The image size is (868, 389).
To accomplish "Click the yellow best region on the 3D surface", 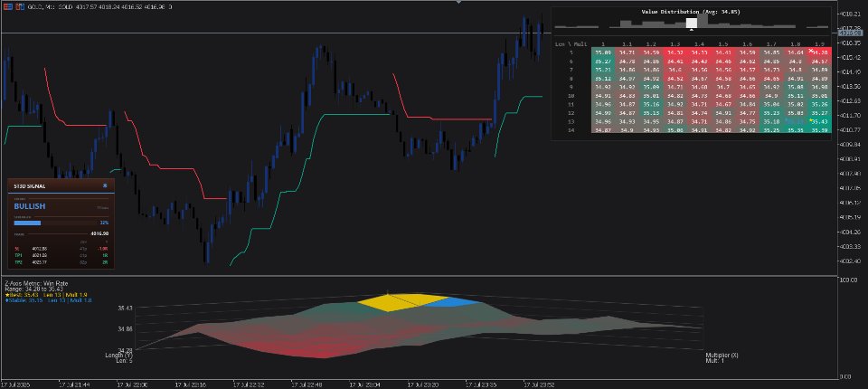I will 400,302.
